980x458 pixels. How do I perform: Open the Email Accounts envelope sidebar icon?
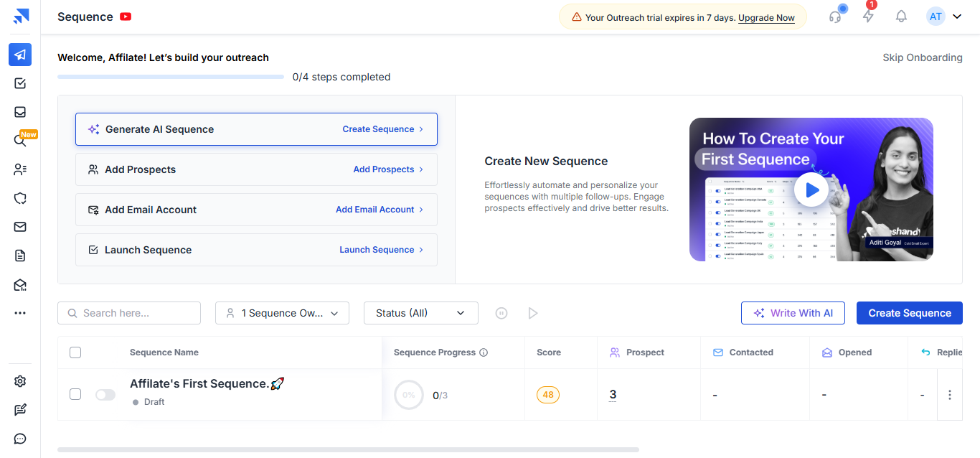(20, 227)
